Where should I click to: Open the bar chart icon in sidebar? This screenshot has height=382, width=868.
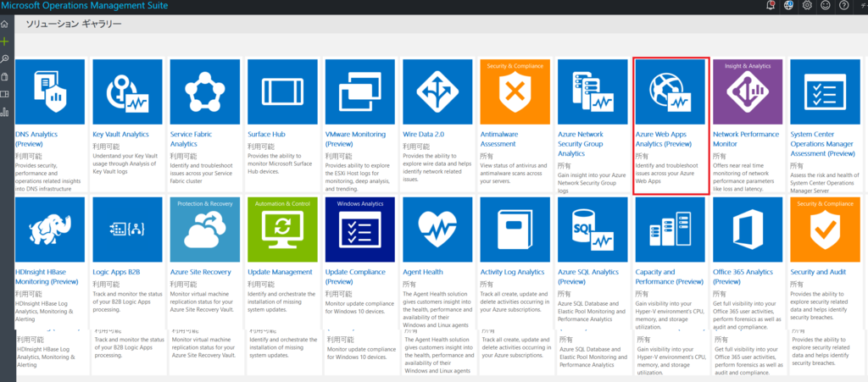(4, 112)
